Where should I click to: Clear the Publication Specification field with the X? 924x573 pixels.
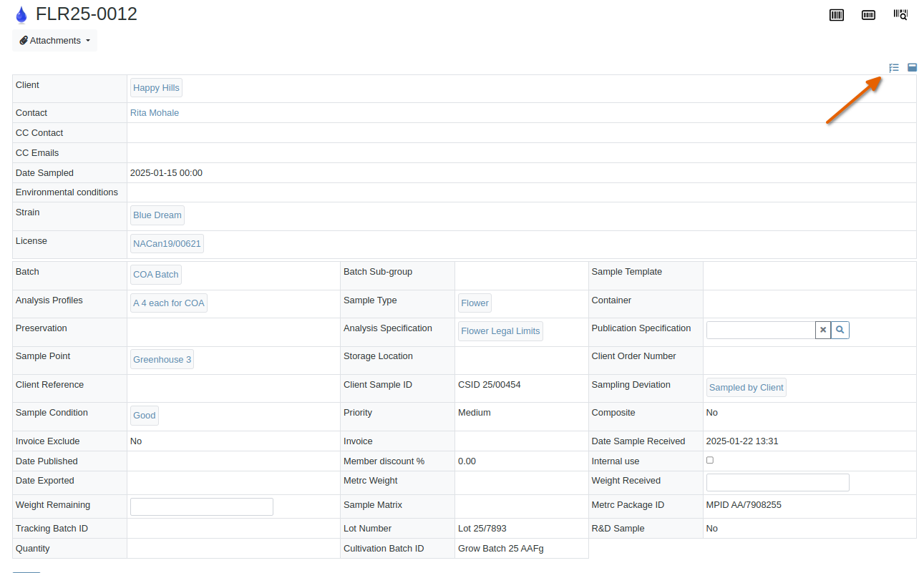coord(822,330)
